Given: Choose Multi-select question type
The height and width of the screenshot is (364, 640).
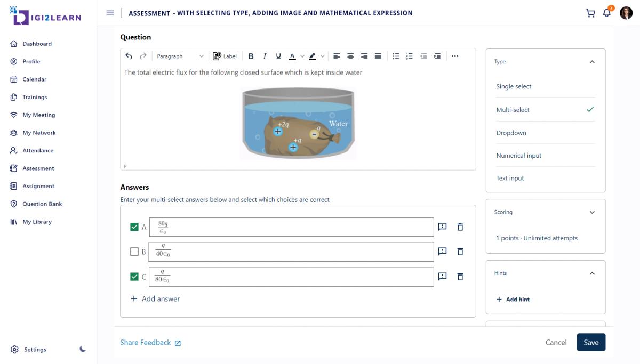Looking at the screenshot, I should [x=545, y=110].
